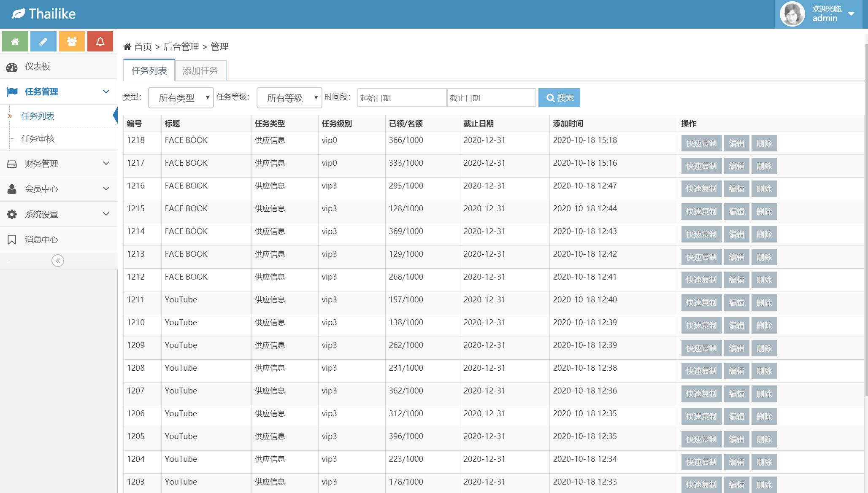Open the 所有类型 type dropdown
Screen dimensions: 868x493
pyautogui.click(x=181, y=98)
